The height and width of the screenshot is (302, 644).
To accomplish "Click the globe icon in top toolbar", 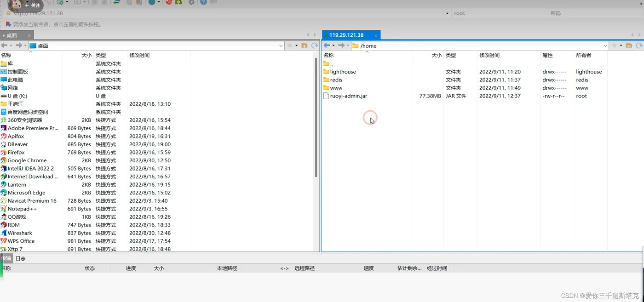I will (152, 2).
